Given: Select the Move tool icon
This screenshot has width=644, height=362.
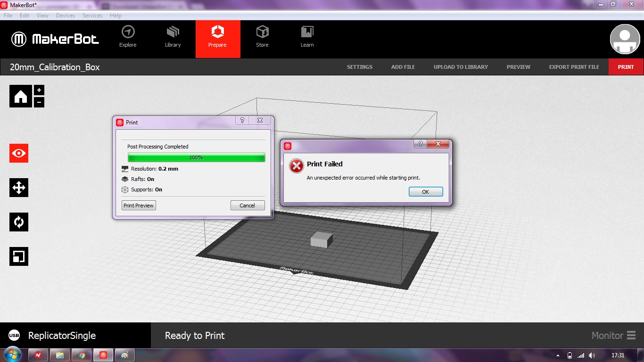Looking at the screenshot, I should click(19, 188).
